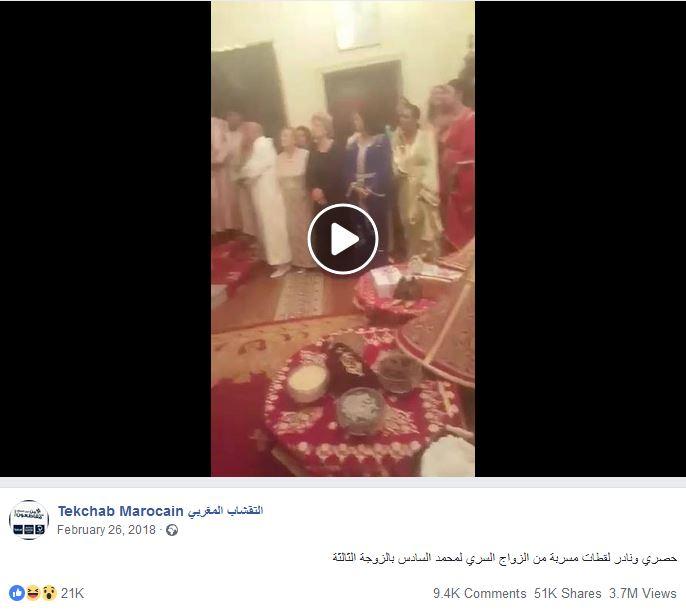686x613 pixels.
Task: Click the Wow surprised reaction icon
Action: pos(49,593)
